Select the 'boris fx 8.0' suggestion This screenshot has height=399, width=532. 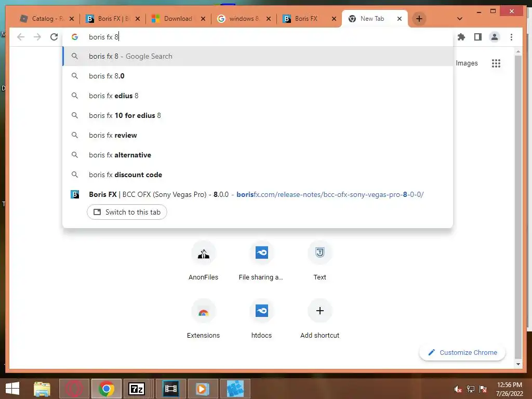[x=258, y=76]
